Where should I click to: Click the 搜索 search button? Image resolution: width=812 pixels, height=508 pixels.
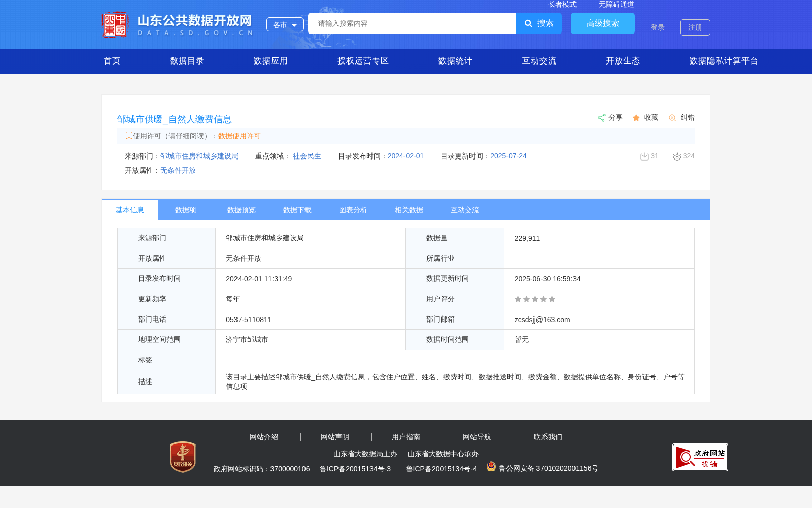tap(539, 23)
